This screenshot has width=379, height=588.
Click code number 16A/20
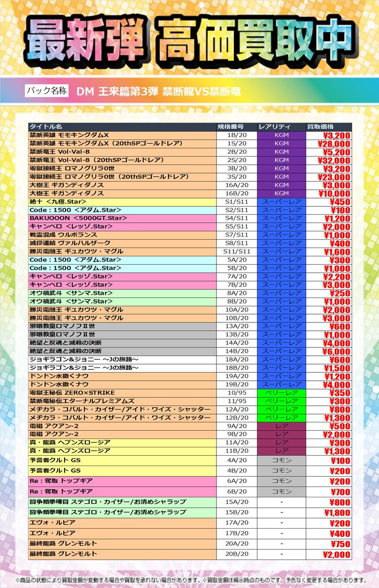tap(237, 185)
